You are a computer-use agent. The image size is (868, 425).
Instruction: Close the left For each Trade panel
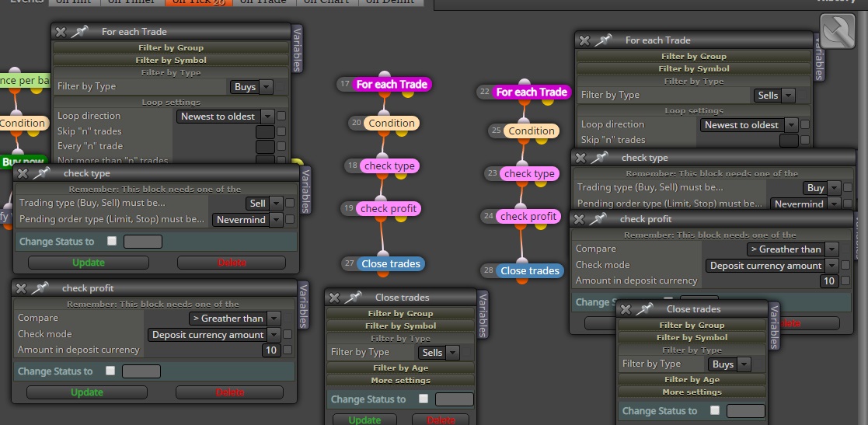pos(61,32)
